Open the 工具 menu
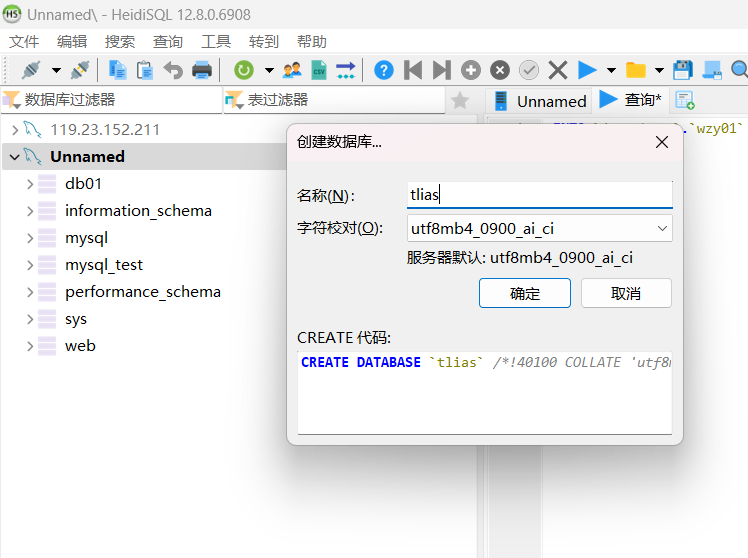Image resolution: width=748 pixels, height=558 pixels. click(216, 41)
